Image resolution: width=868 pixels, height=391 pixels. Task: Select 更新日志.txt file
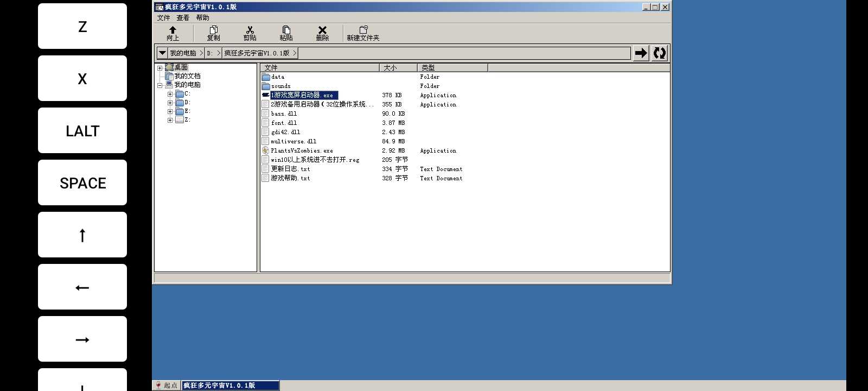(290, 169)
